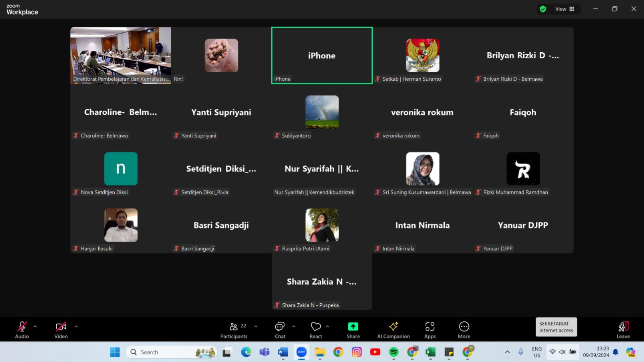Screen dimensions: 644x362
Task: Open Instagram from taskbar
Action: coord(357,352)
